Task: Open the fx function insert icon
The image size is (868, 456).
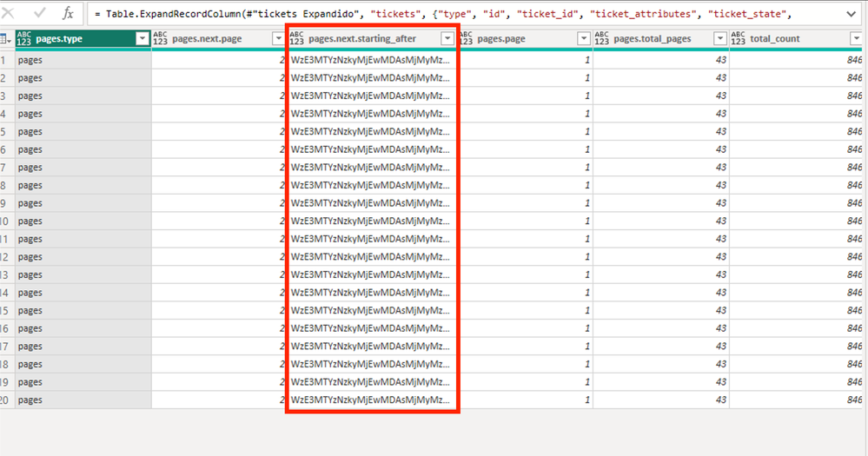Action: (68, 13)
